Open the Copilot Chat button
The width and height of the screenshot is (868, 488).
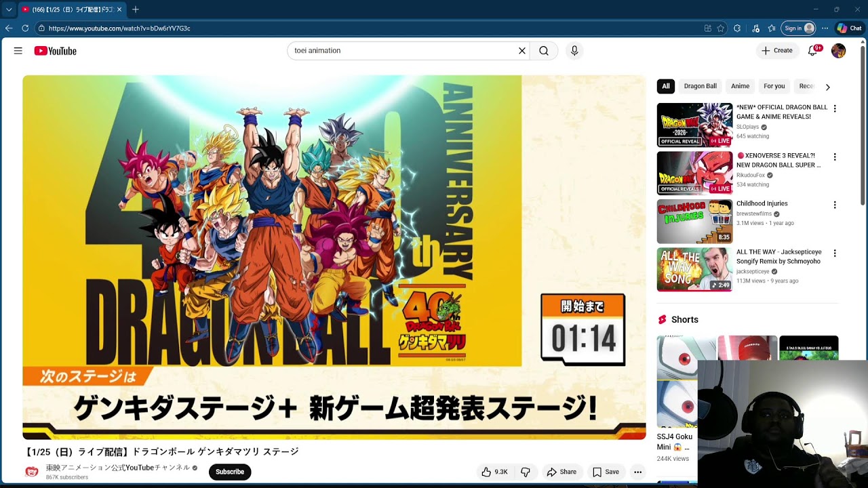[849, 28]
